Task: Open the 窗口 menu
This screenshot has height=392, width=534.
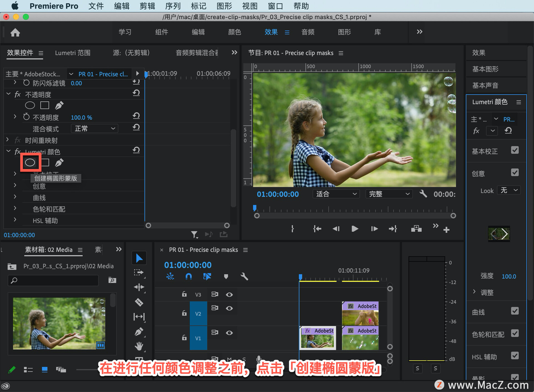Action: [275, 6]
